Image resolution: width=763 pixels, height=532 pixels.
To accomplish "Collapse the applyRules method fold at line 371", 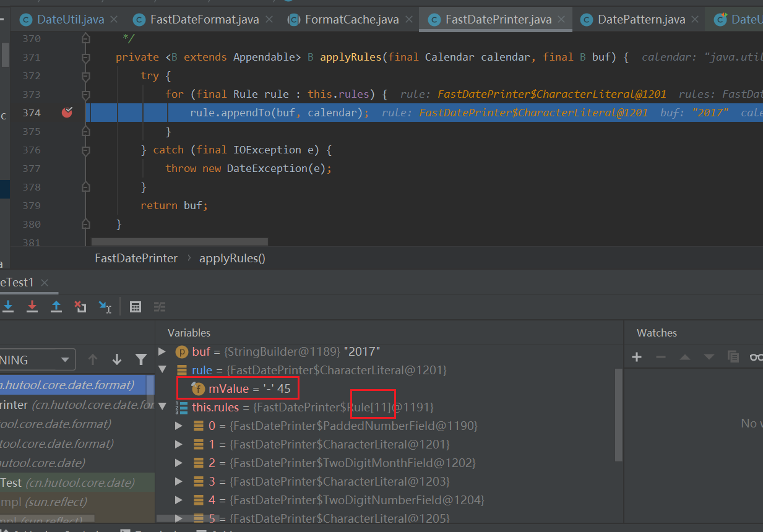I will (86, 57).
